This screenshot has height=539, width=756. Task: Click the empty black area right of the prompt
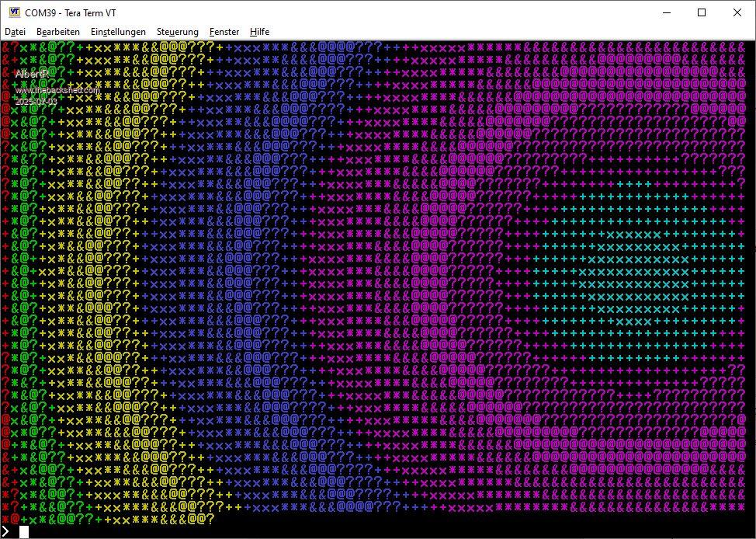pyautogui.click(x=388, y=531)
